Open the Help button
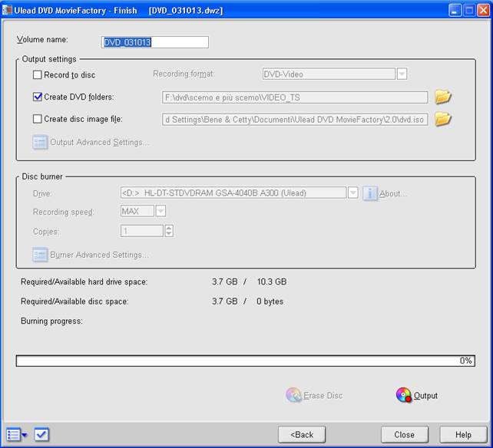Image resolution: width=493 pixels, height=448 pixels. (463, 435)
